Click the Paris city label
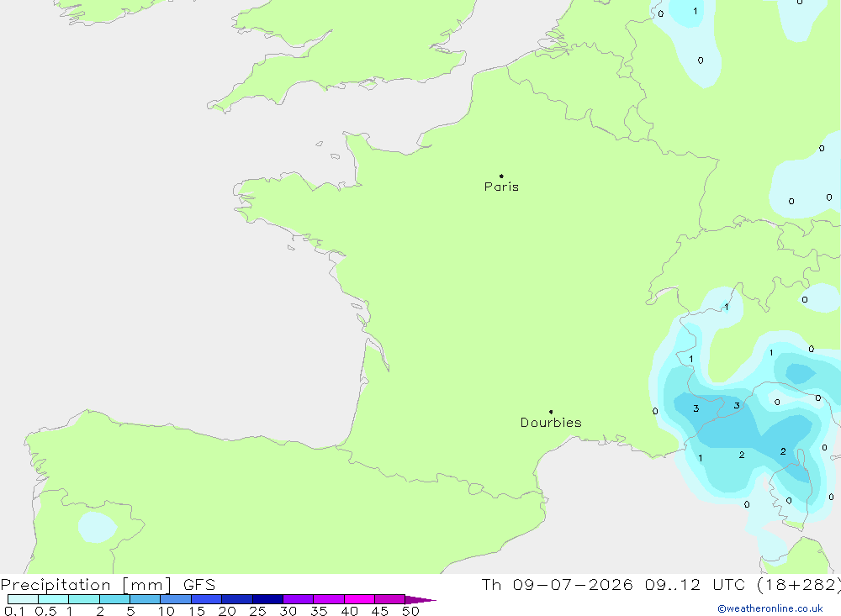 pyautogui.click(x=501, y=187)
